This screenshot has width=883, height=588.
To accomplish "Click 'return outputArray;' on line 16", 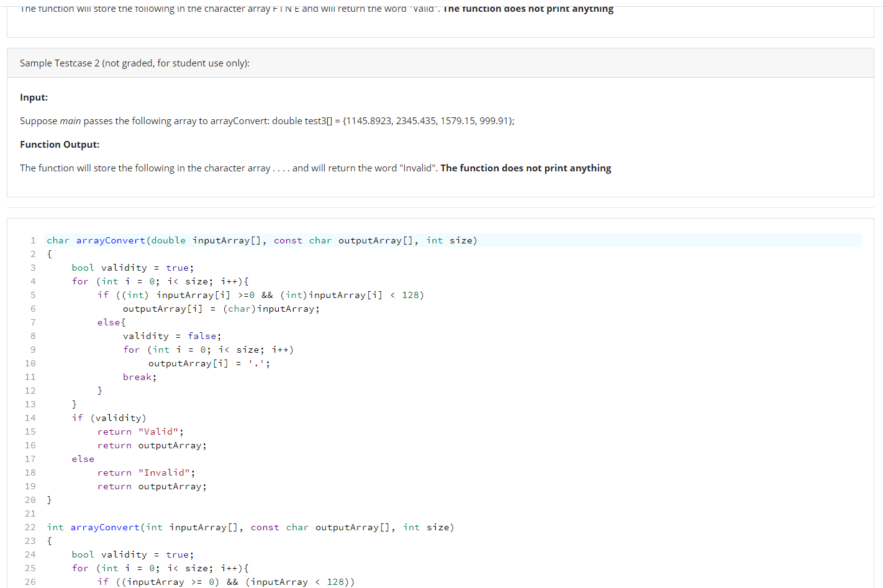I will 152,445.
